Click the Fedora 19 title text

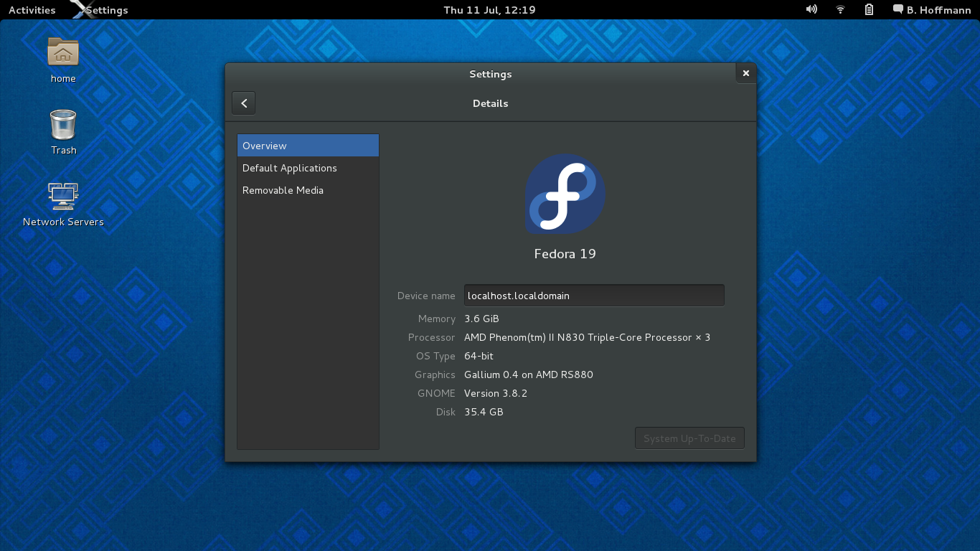pos(565,254)
